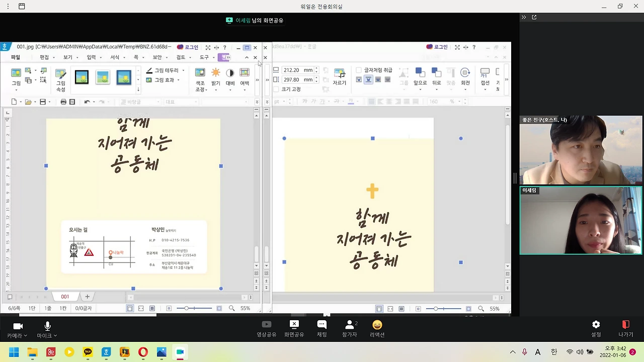Open the 여백 margin tool
This screenshot has height=362, width=644.
click(245, 79)
